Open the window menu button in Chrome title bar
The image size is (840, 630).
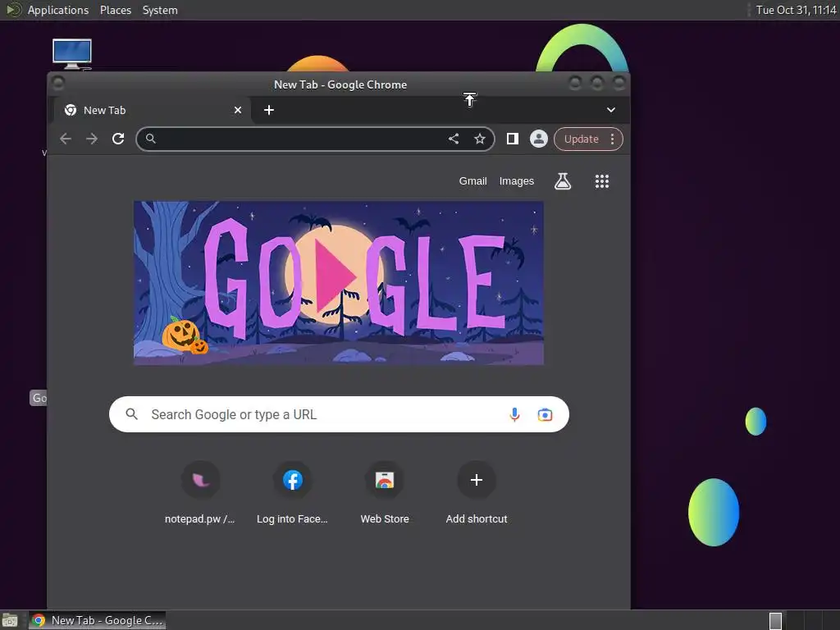coord(58,84)
